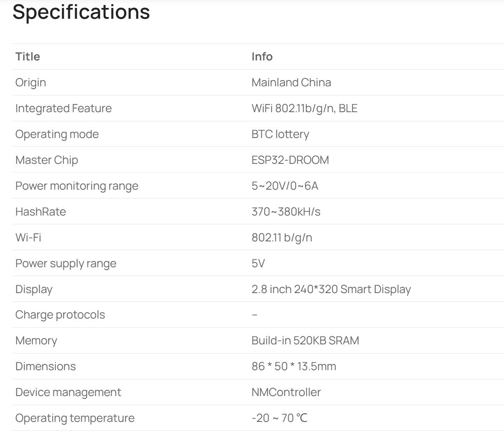Click the Build-in 520KB SRAM value
504x434 pixels.
click(x=305, y=341)
